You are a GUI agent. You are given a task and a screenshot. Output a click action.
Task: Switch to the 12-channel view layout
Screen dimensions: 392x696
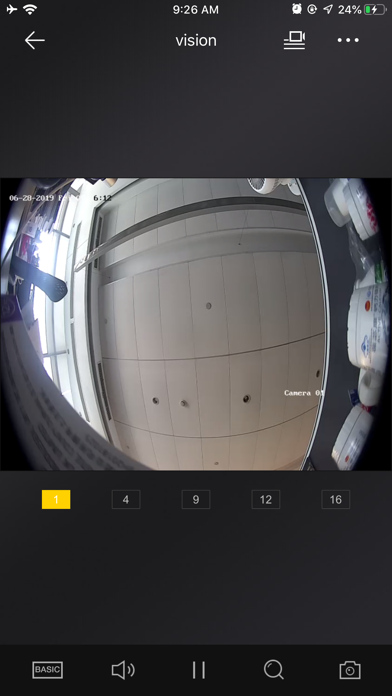[x=265, y=499]
